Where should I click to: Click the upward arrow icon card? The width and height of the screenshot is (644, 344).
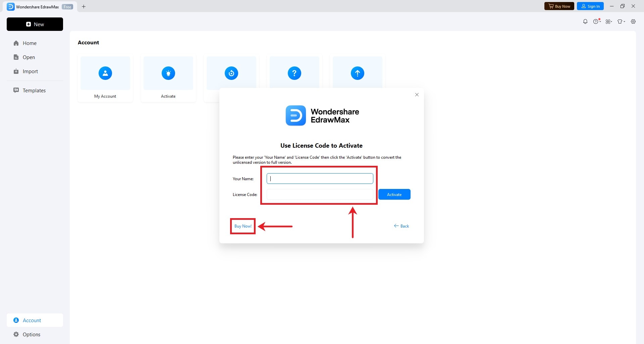(358, 73)
